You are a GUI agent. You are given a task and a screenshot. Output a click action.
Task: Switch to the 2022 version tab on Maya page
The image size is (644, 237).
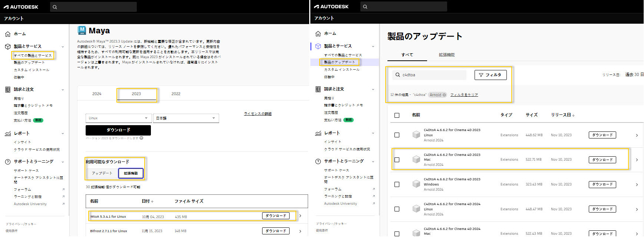[176, 94]
